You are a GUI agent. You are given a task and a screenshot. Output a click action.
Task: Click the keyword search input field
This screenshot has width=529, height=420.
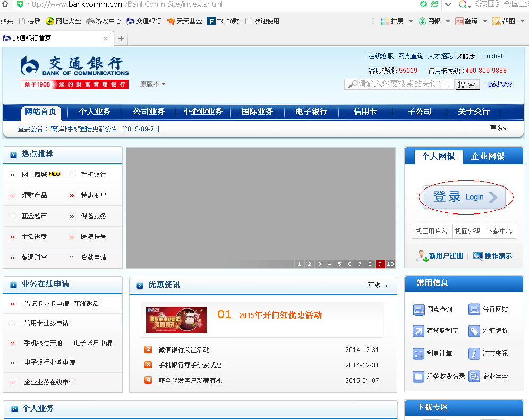click(x=399, y=84)
